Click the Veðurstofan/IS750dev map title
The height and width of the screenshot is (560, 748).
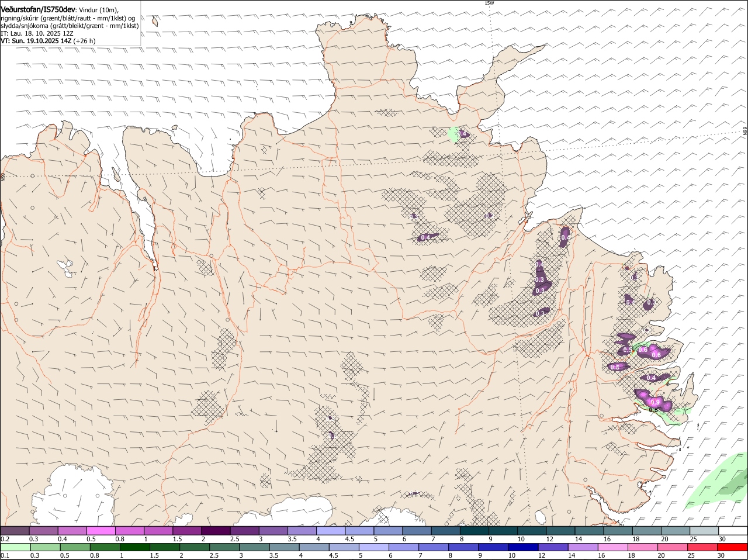click(x=38, y=9)
